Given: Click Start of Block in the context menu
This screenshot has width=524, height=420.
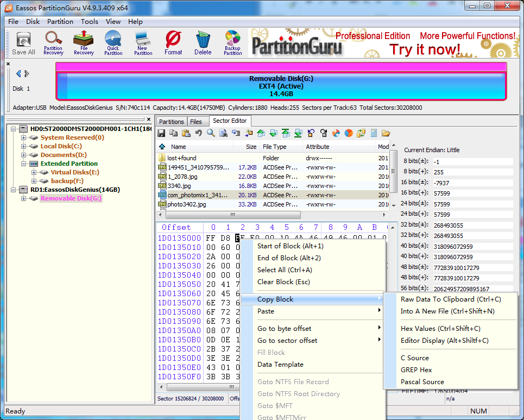Looking at the screenshot, I should (290, 246).
